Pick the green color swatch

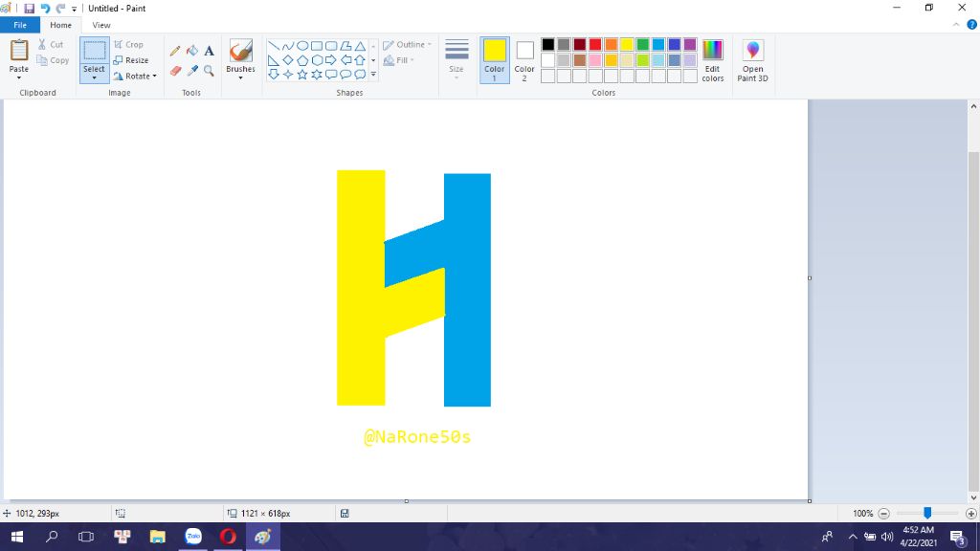[642, 44]
